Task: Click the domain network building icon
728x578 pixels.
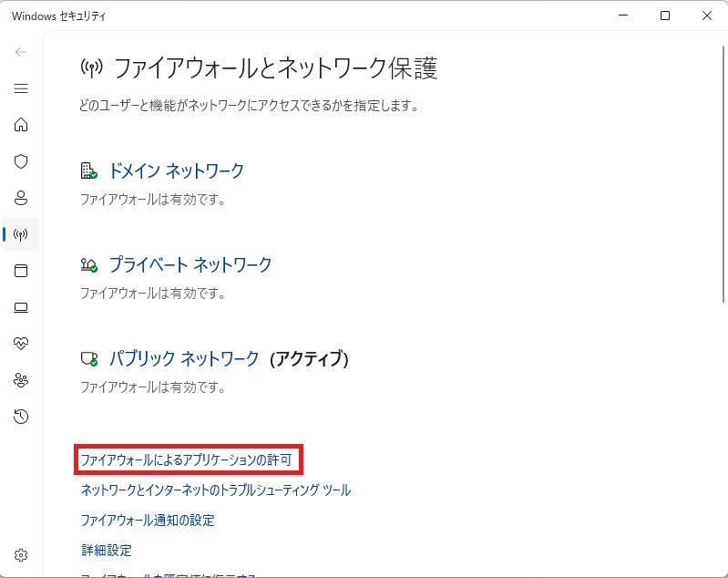Action: click(x=88, y=170)
